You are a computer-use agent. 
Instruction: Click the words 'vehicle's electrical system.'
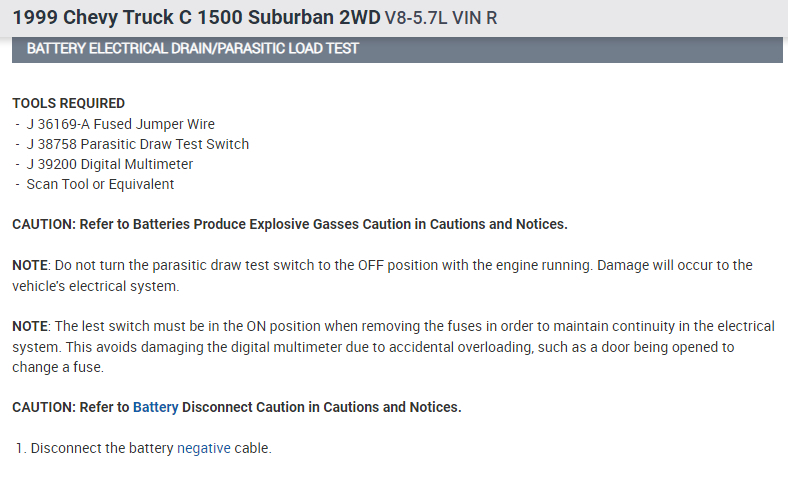point(95,286)
